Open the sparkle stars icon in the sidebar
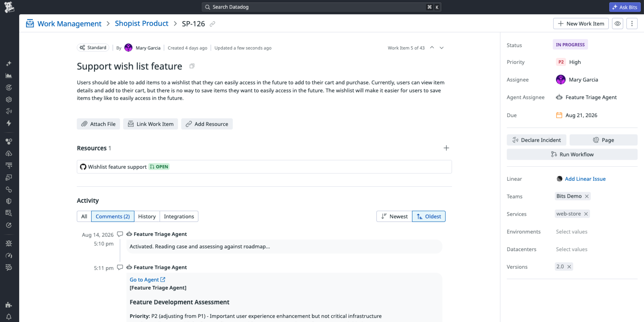This screenshot has width=644, height=322. [x=9, y=64]
